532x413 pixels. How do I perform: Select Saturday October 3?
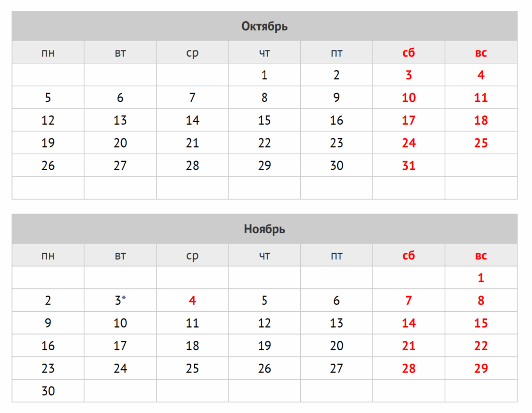pyautogui.click(x=409, y=75)
